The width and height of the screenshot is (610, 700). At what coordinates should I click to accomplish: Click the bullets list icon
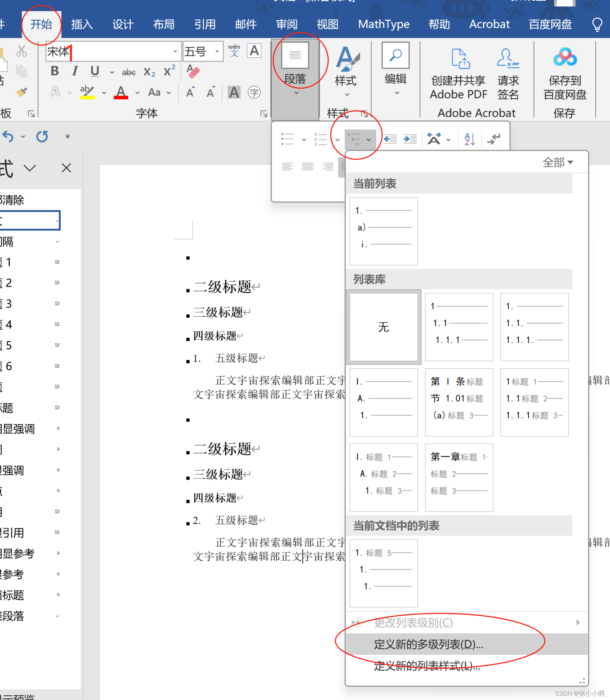(x=287, y=139)
